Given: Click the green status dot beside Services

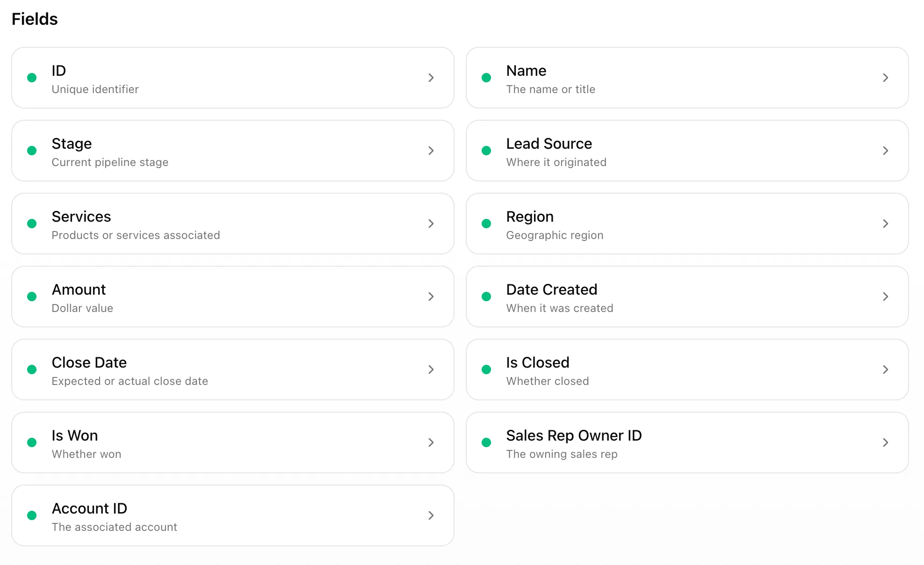Looking at the screenshot, I should [x=32, y=224].
